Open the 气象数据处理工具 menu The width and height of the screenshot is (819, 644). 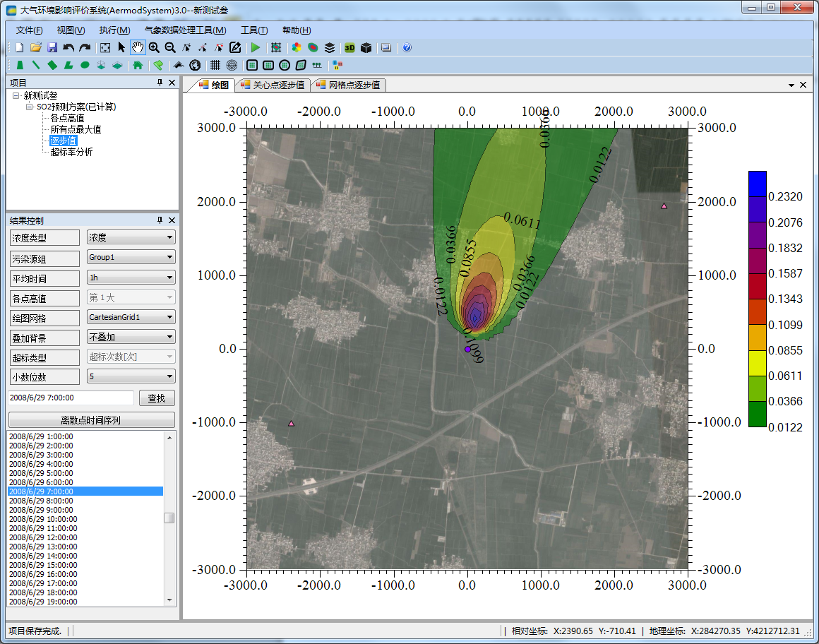[x=185, y=30]
